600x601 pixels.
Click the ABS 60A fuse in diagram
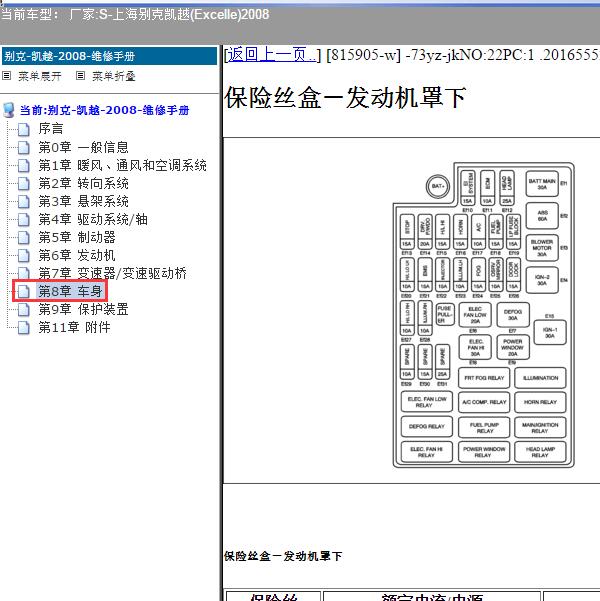542,216
